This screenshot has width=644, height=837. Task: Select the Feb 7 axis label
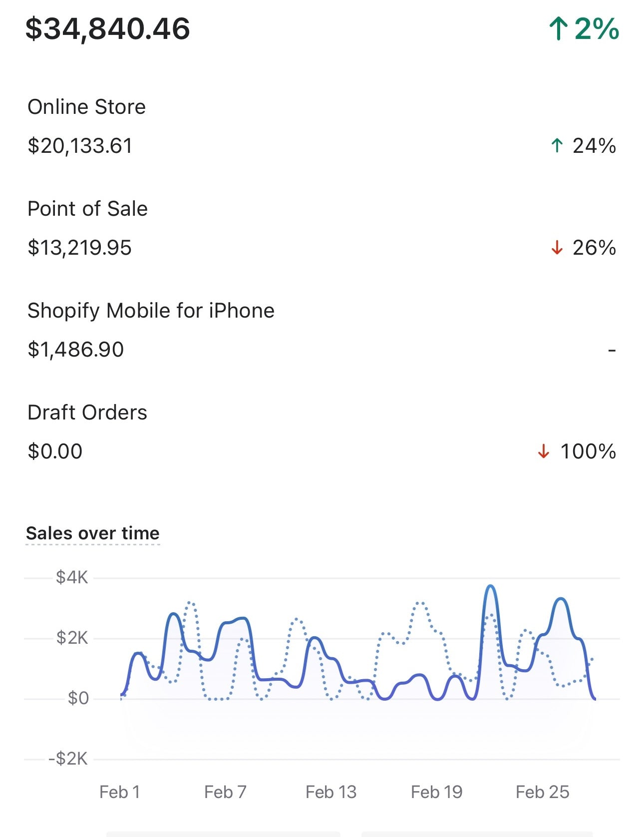225,792
